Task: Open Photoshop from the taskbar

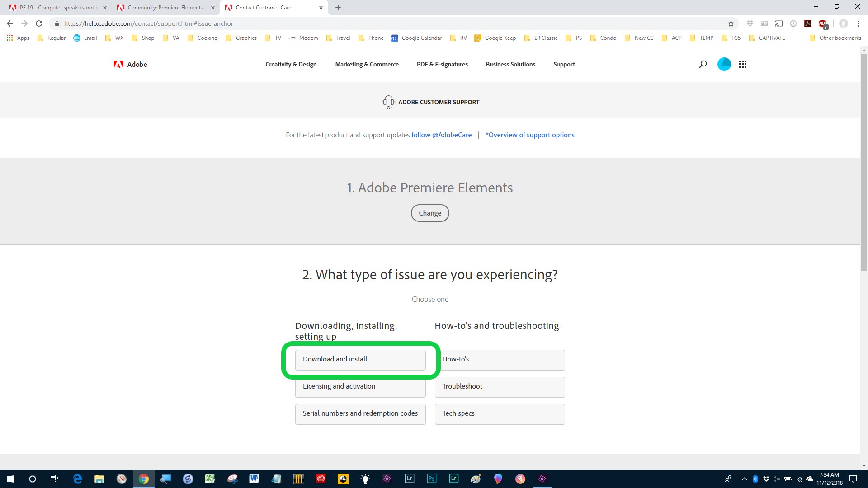Action: [431, 479]
